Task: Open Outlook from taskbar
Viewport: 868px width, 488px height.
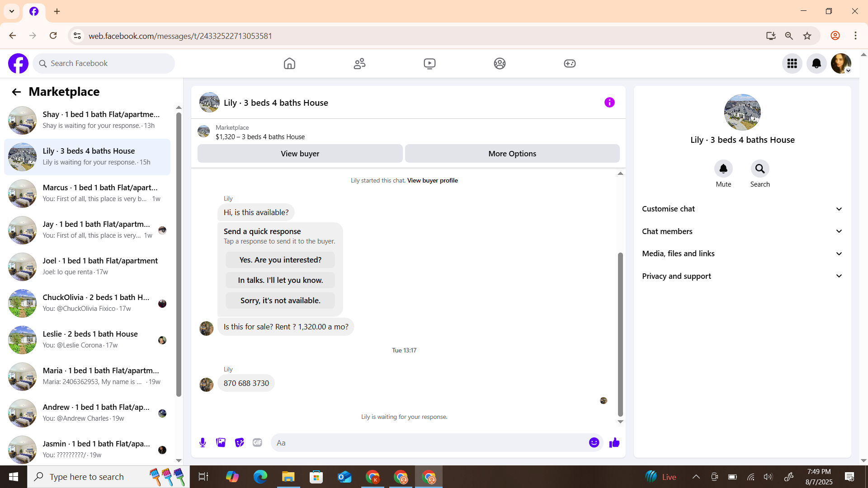Action: pyautogui.click(x=344, y=477)
